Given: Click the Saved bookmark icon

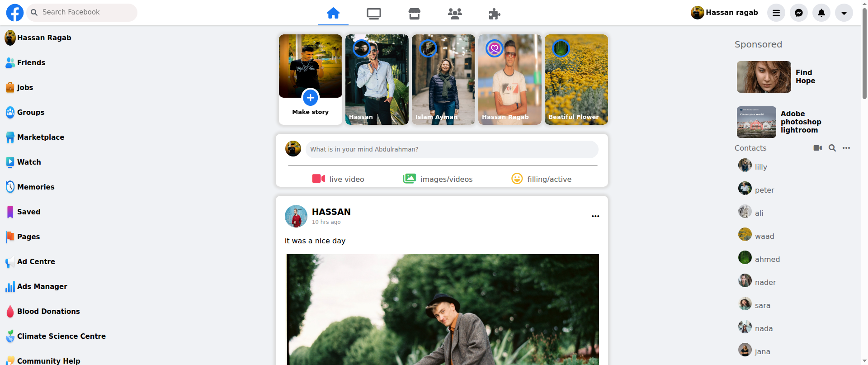Looking at the screenshot, I should pyautogui.click(x=10, y=212).
